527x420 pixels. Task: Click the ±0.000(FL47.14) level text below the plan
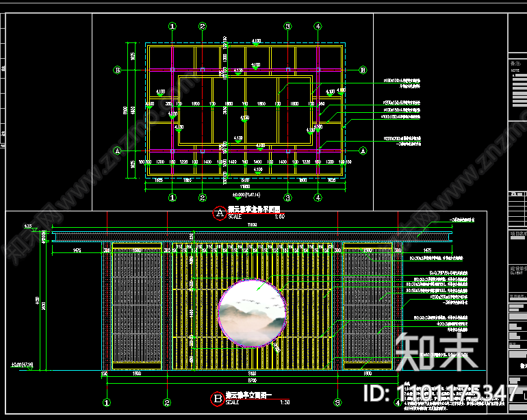[246, 194]
